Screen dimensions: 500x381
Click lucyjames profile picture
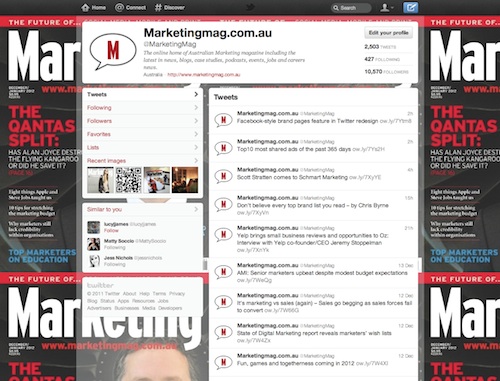[93, 227]
